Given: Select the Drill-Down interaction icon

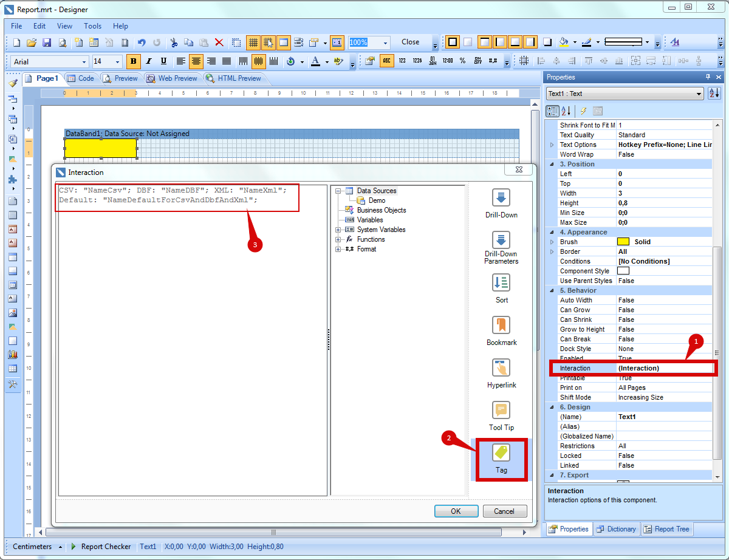Looking at the screenshot, I should click(x=501, y=203).
